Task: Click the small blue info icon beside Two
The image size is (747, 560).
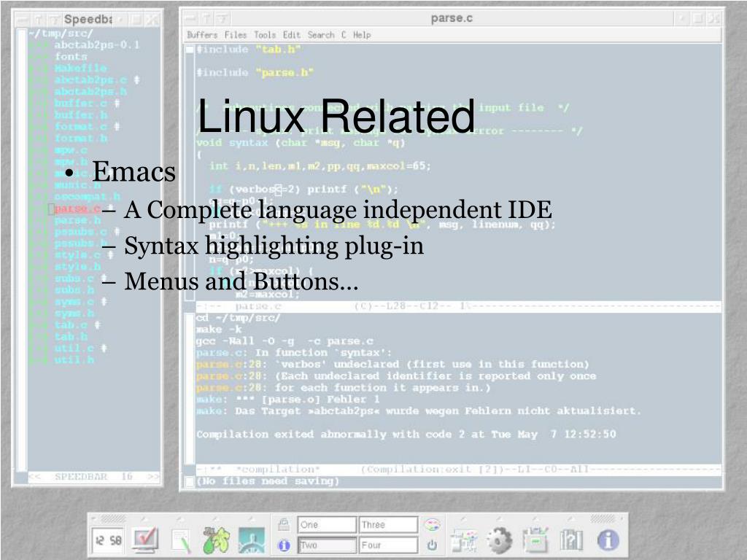Action: (x=284, y=545)
